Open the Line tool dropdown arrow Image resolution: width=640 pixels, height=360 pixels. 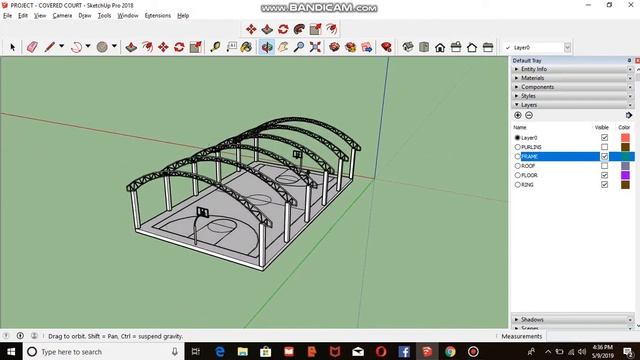(x=62, y=46)
